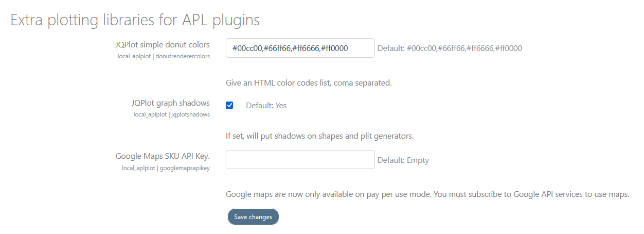644x234 pixels.
Task: Click the 'JQPlot graph shadows' label
Action: coord(170,103)
